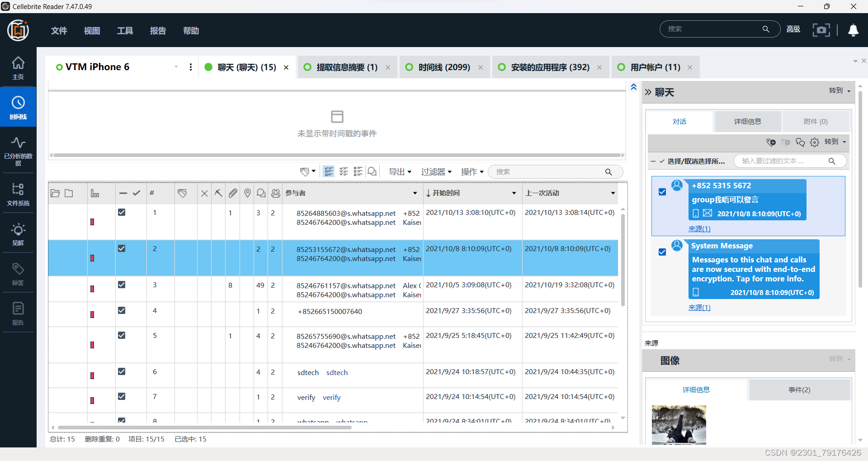Image resolution: width=868 pixels, height=461 pixels.
Task: Switch to 事件(2) tab in image panel
Action: tap(799, 390)
